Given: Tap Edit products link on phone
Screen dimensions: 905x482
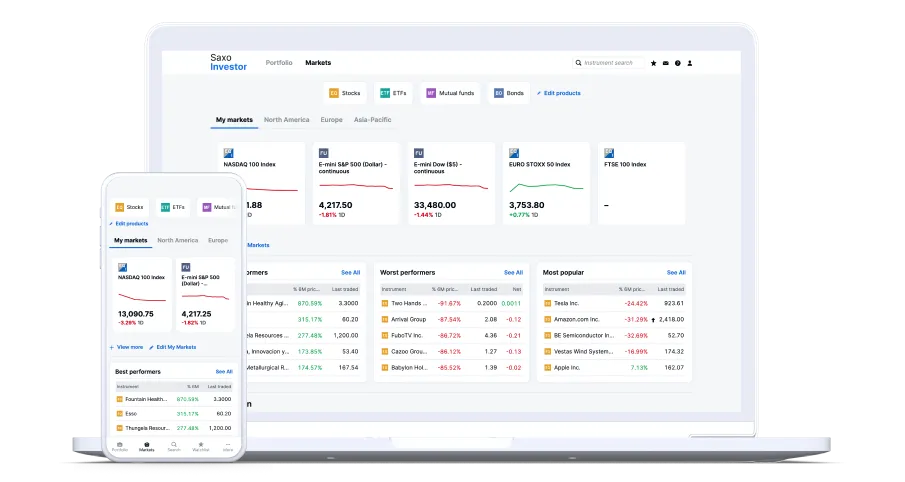Looking at the screenshot, I should tap(129, 224).
